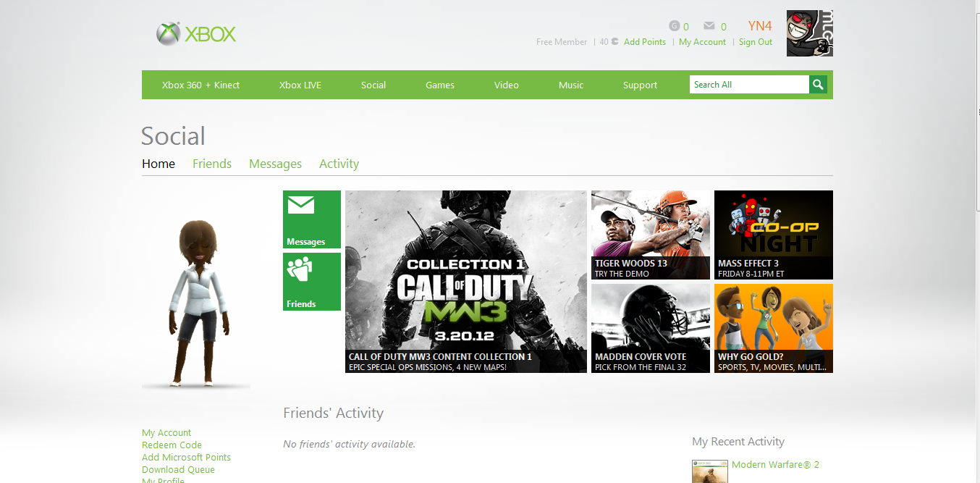Viewport: 980px width, 483px height.
Task: Open the Video menu
Action: [507, 85]
